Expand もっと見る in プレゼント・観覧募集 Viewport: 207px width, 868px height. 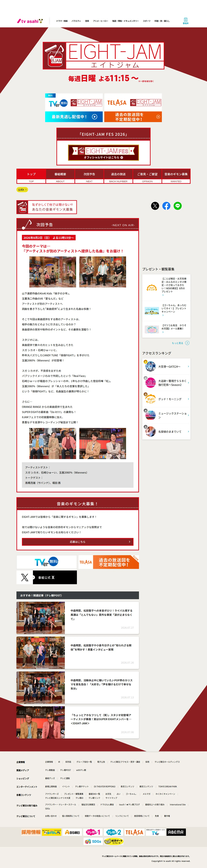(180, 343)
